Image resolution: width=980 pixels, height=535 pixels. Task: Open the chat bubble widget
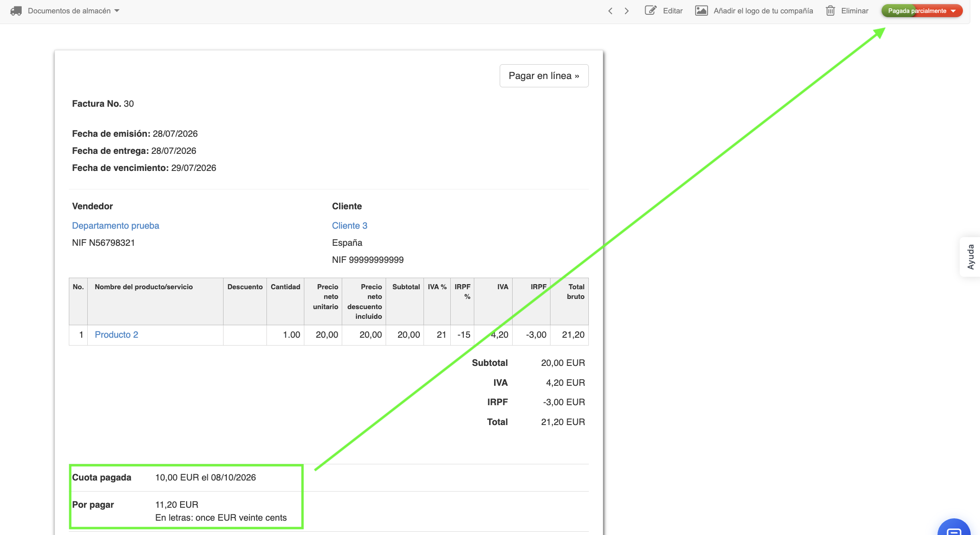pyautogui.click(x=954, y=528)
